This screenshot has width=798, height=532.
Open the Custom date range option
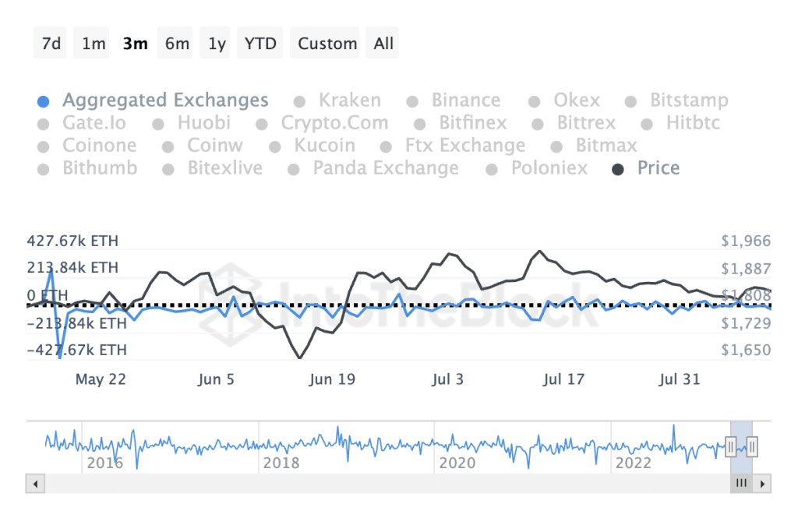pos(326,44)
